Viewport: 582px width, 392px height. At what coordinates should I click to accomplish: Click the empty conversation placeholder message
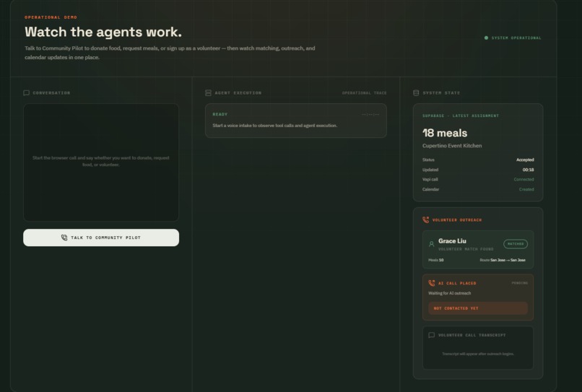tap(101, 161)
